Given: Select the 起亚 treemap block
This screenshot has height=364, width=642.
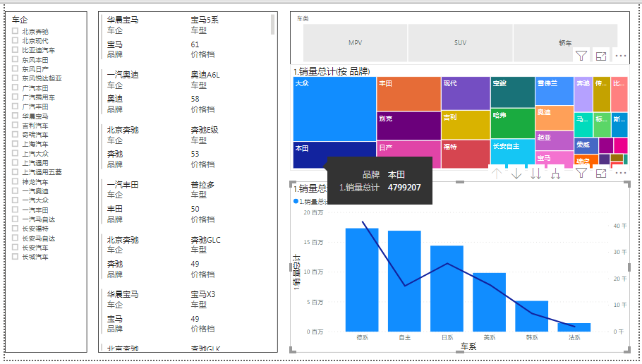Looking at the screenshot, I should pyautogui.click(x=555, y=140).
